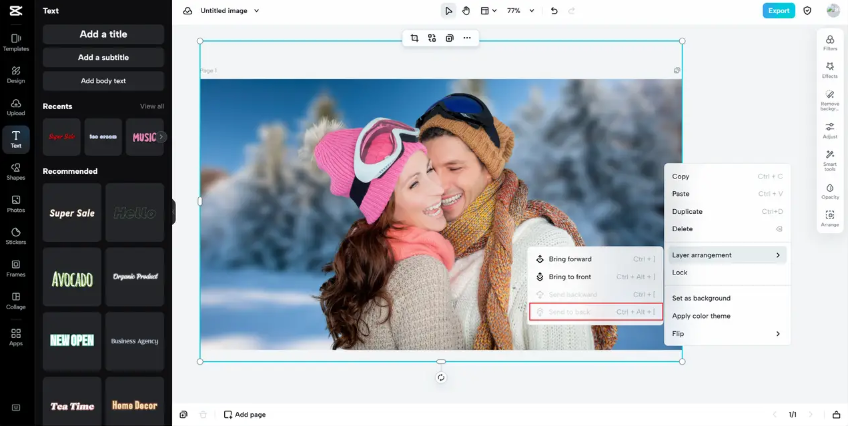Select the Tea Time text preset
848x426 pixels.
(x=72, y=401)
